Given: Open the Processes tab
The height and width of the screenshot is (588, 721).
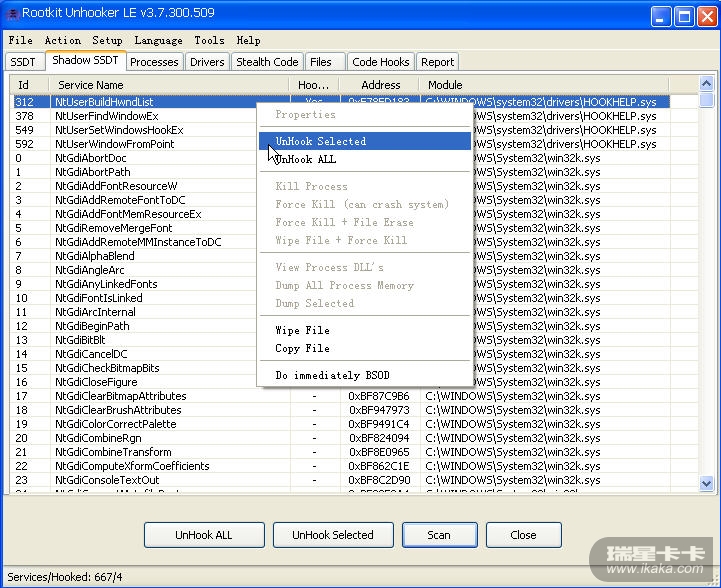Looking at the screenshot, I should pyautogui.click(x=154, y=62).
